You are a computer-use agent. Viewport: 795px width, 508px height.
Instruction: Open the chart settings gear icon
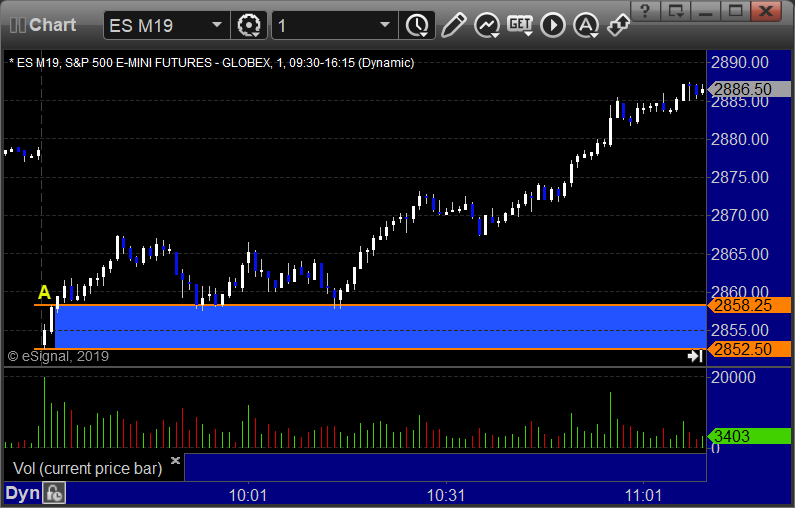(249, 25)
